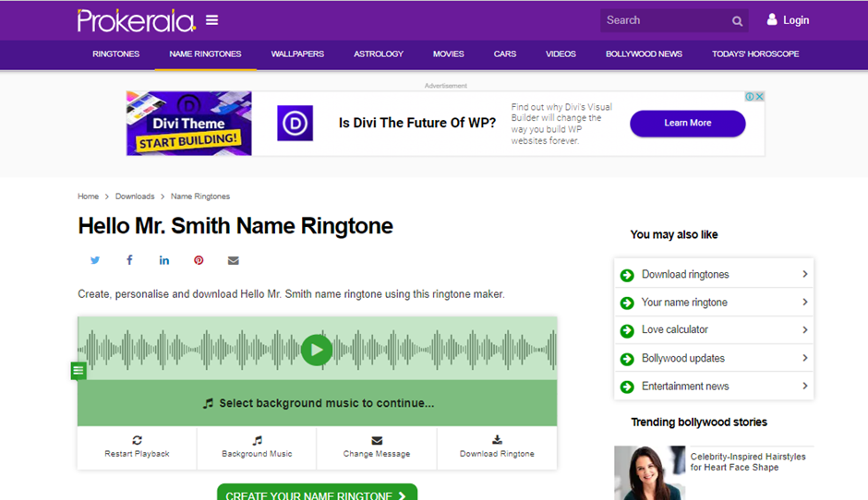Expand the Your name ringtone chevron
This screenshot has width=868, height=500.
click(805, 302)
